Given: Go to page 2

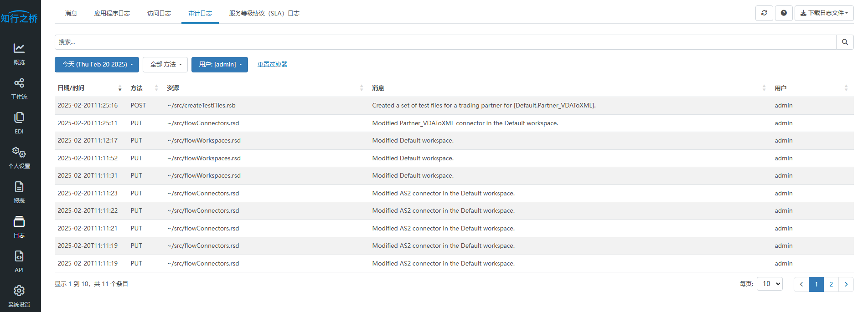Looking at the screenshot, I should pos(831,284).
